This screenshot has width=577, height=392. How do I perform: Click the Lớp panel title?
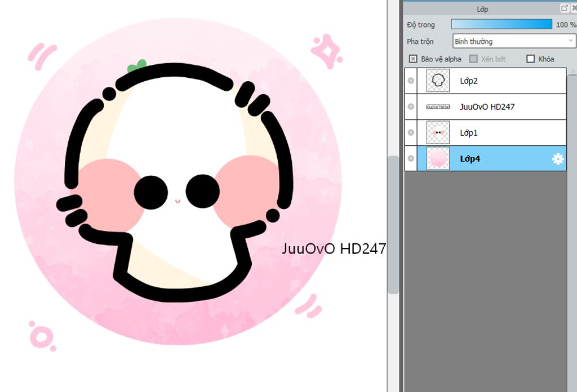tap(482, 9)
